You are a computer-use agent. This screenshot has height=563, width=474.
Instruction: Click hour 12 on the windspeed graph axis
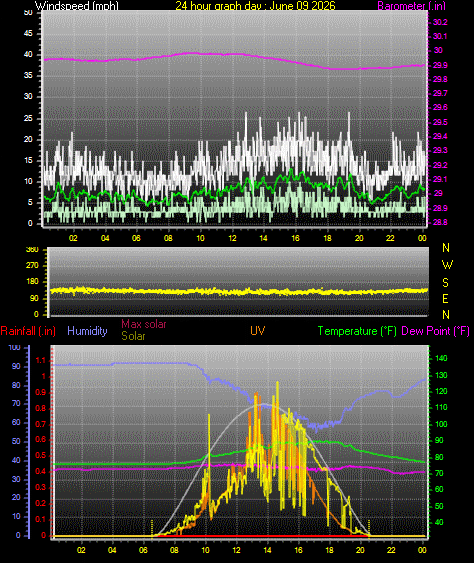pos(232,238)
